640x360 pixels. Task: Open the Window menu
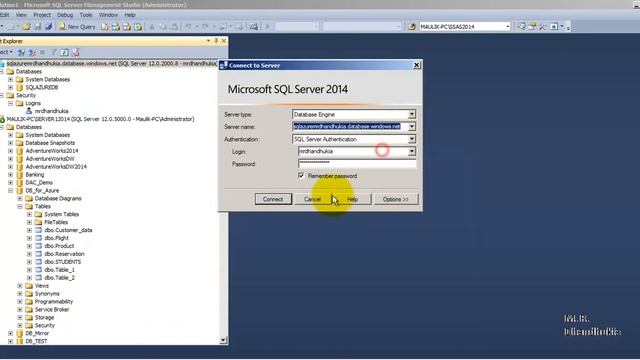(x=108, y=15)
